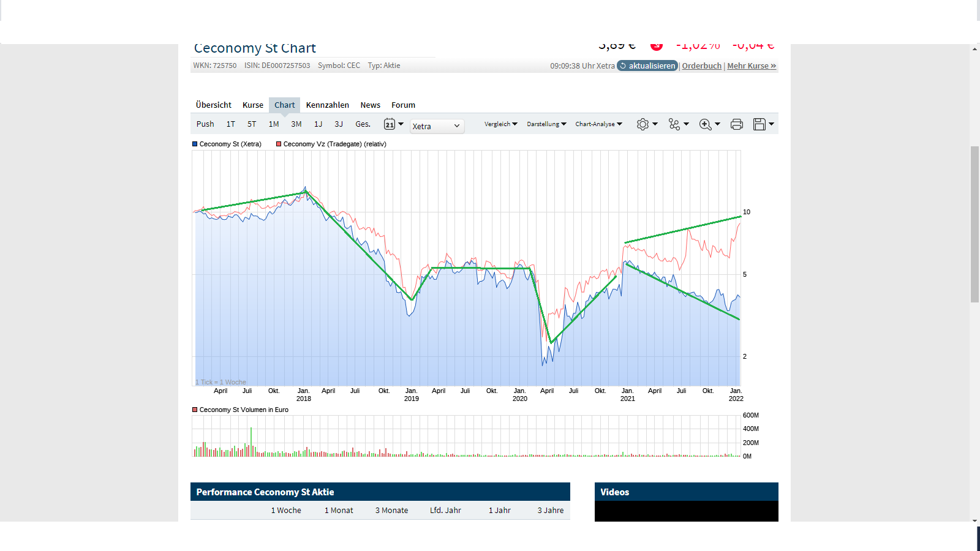Open the calendar date picker icon
The height and width of the screenshot is (551, 980).
tap(391, 124)
